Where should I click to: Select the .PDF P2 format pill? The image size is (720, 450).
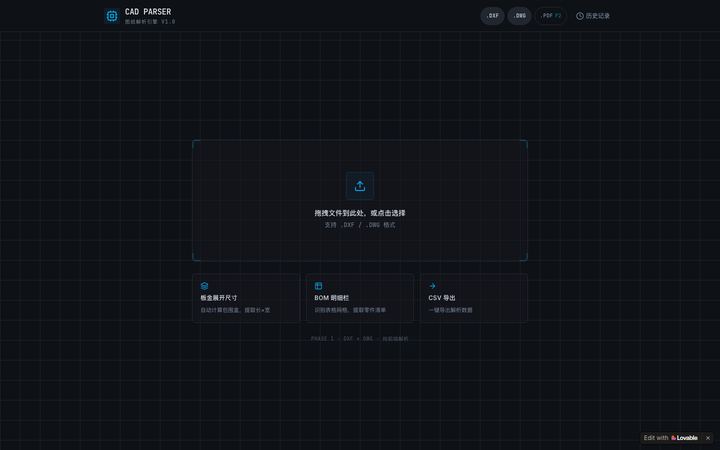(551, 16)
